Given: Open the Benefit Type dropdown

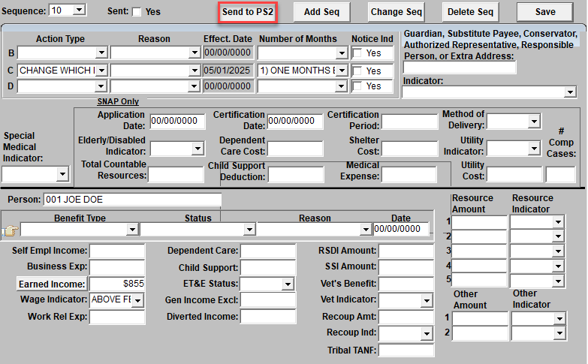Looking at the screenshot, I should [132, 229].
